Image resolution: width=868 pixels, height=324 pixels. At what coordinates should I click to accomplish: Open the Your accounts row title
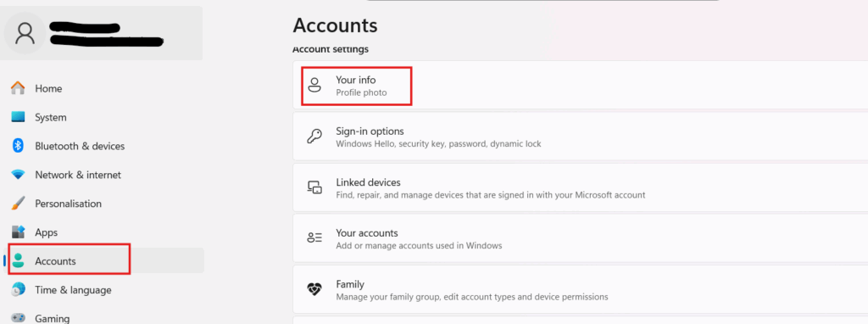(367, 233)
